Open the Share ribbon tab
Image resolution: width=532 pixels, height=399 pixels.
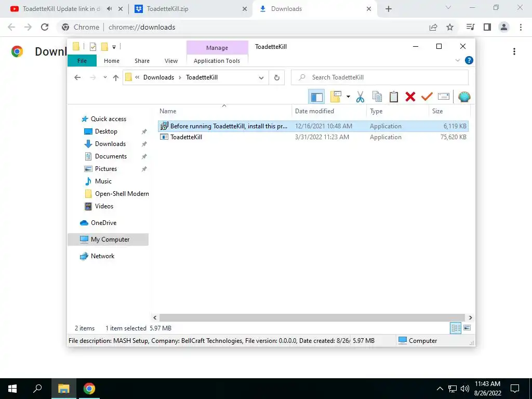142,61
